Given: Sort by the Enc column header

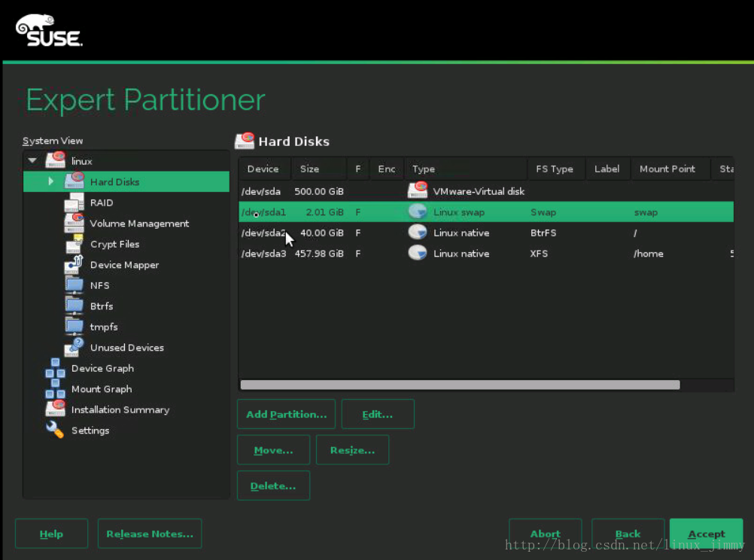Looking at the screenshot, I should [x=387, y=169].
